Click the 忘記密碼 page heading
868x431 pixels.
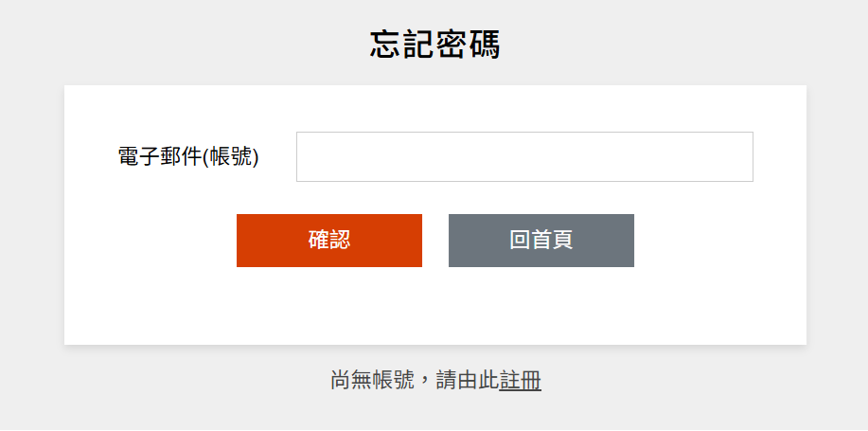pyautogui.click(x=434, y=45)
